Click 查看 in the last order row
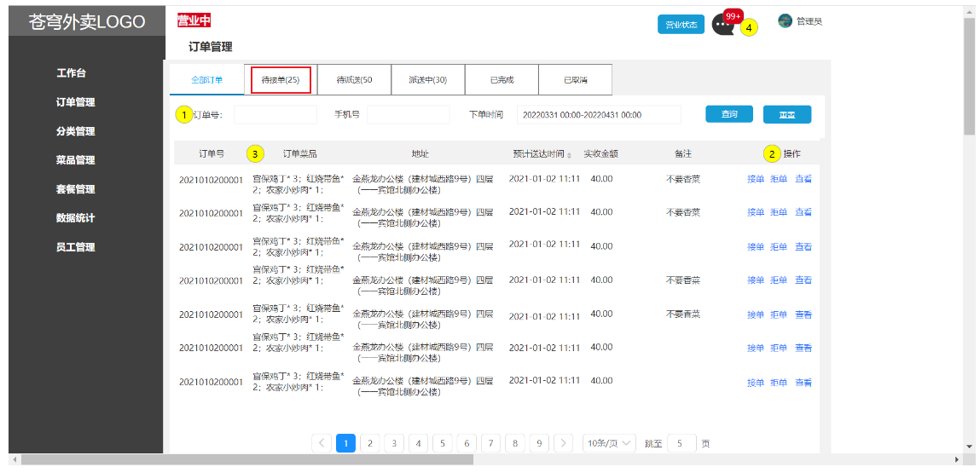Viewport: 980px width, 473px height. tap(803, 383)
